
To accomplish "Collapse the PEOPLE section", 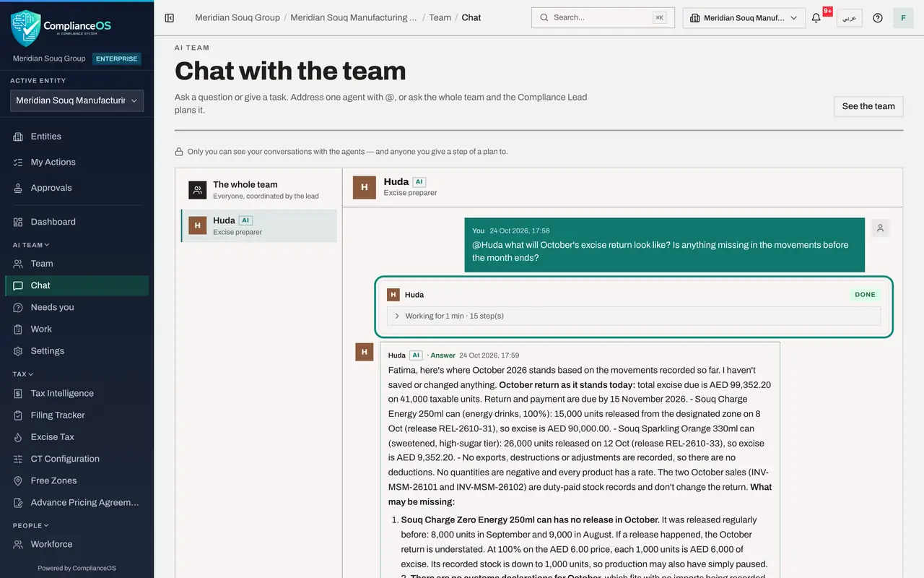I will click(x=31, y=525).
